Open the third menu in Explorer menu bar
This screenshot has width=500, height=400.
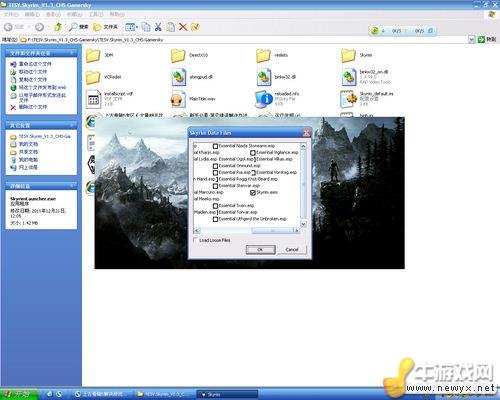[x=53, y=14]
